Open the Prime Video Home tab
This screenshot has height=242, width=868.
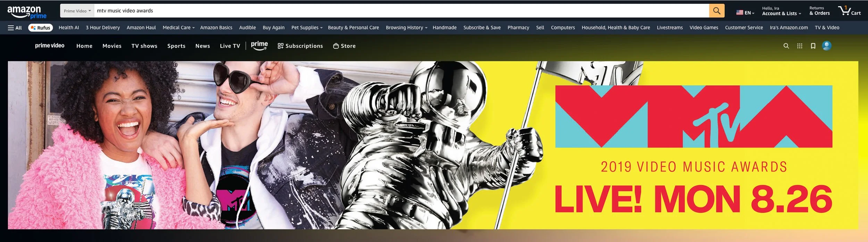point(84,46)
